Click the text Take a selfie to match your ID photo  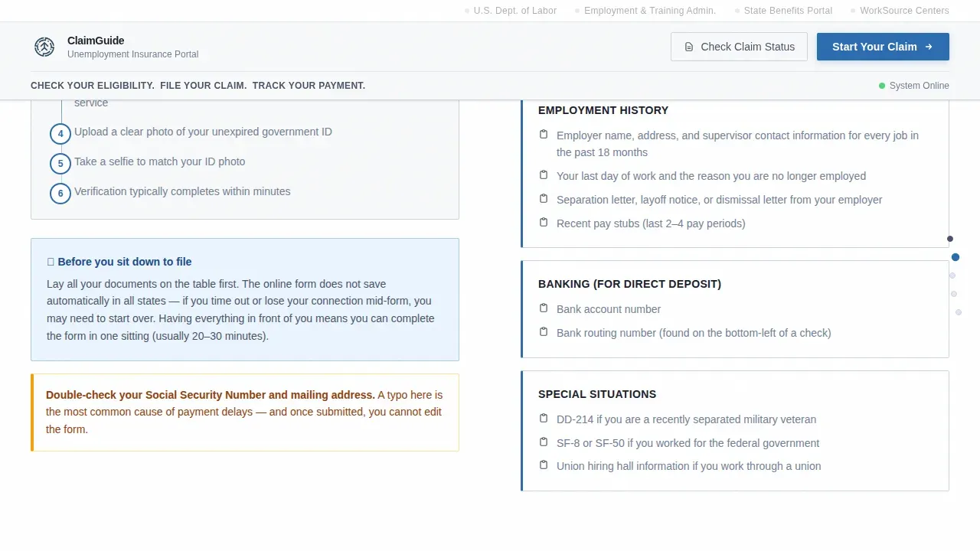tap(160, 161)
